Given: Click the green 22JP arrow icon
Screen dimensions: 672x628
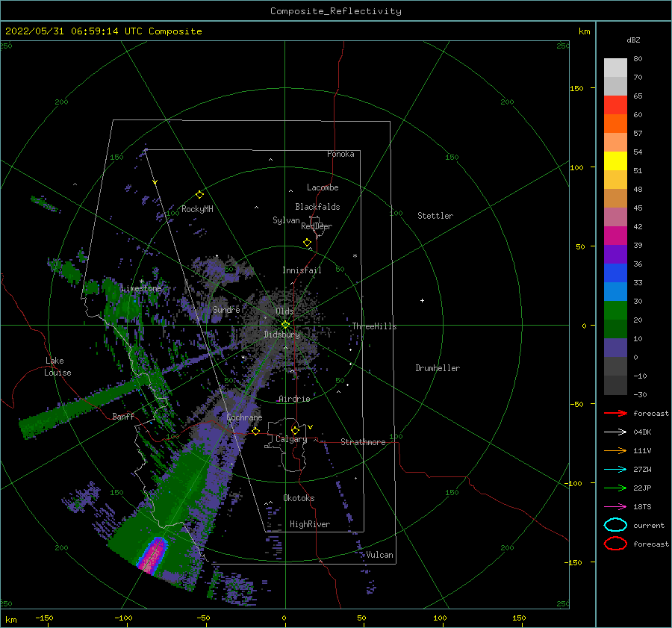Looking at the screenshot, I should point(615,488).
